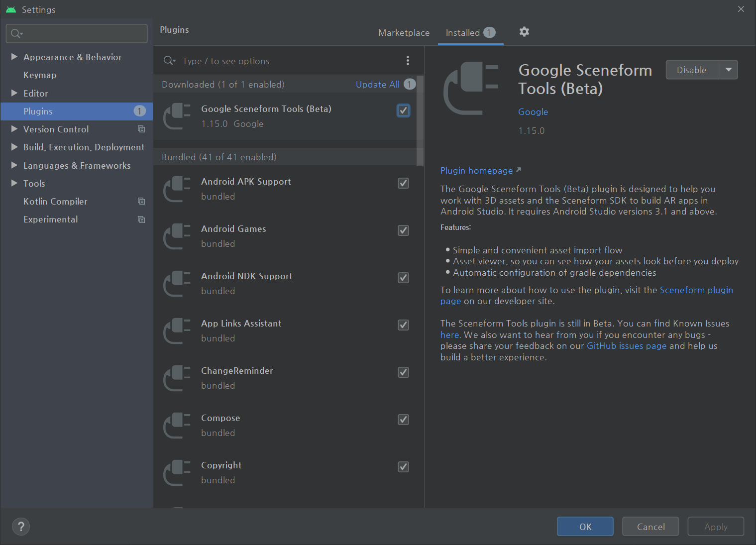Click the Android Games plugin icon

tap(177, 236)
